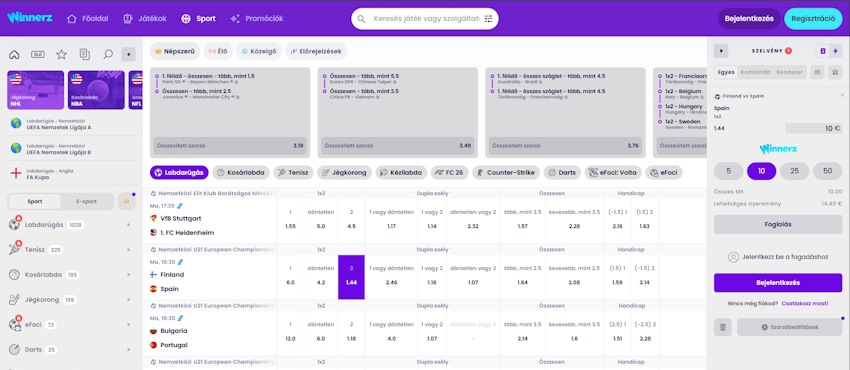Click the search input field
This screenshot has height=370, width=850.
(x=424, y=18)
